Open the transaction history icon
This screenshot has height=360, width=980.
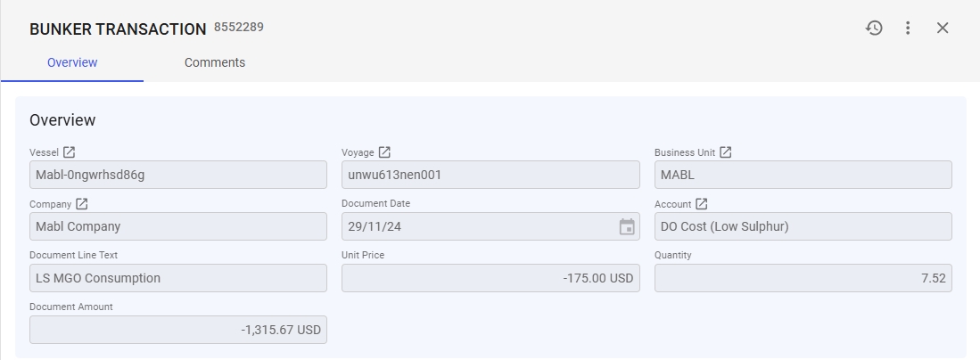[x=874, y=28]
